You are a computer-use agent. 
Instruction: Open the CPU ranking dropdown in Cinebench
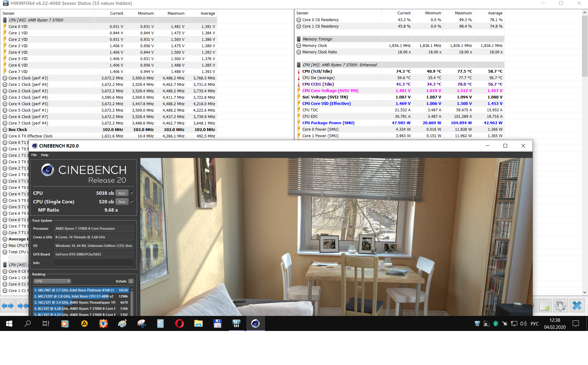tap(52, 281)
